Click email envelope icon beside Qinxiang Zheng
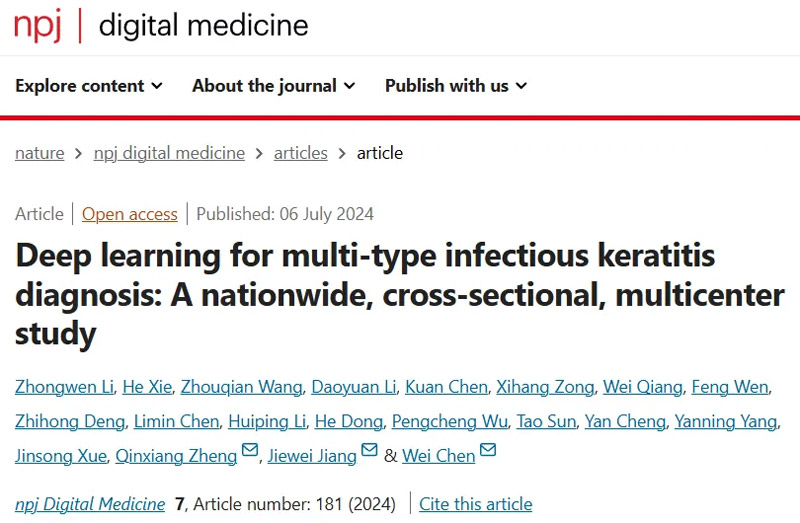Screen dimensions: 800x523 coord(249,450)
